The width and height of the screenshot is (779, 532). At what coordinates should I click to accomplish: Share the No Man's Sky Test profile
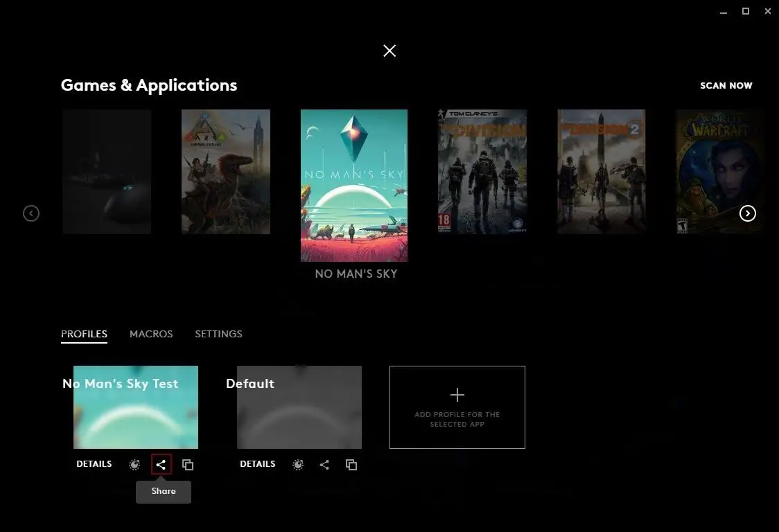161,464
